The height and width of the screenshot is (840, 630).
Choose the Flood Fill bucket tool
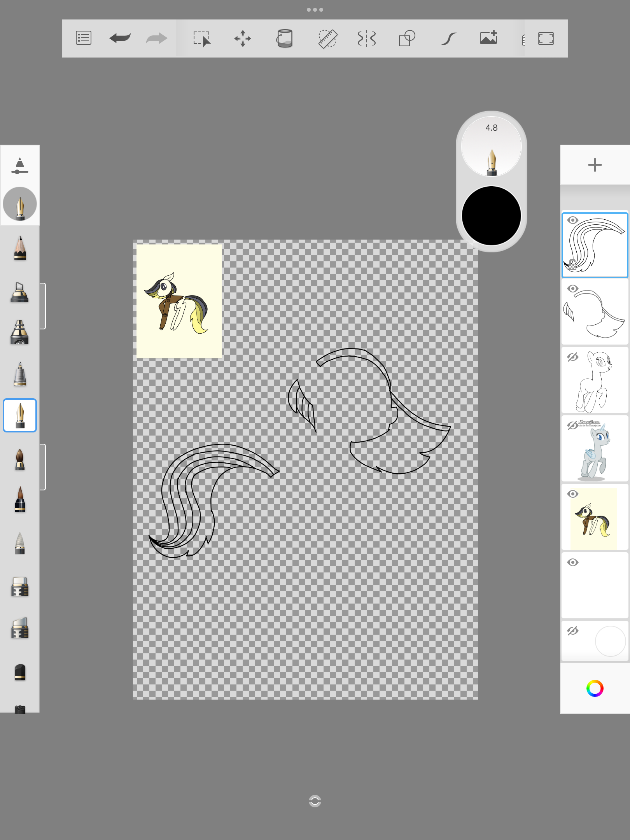pos(284,38)
